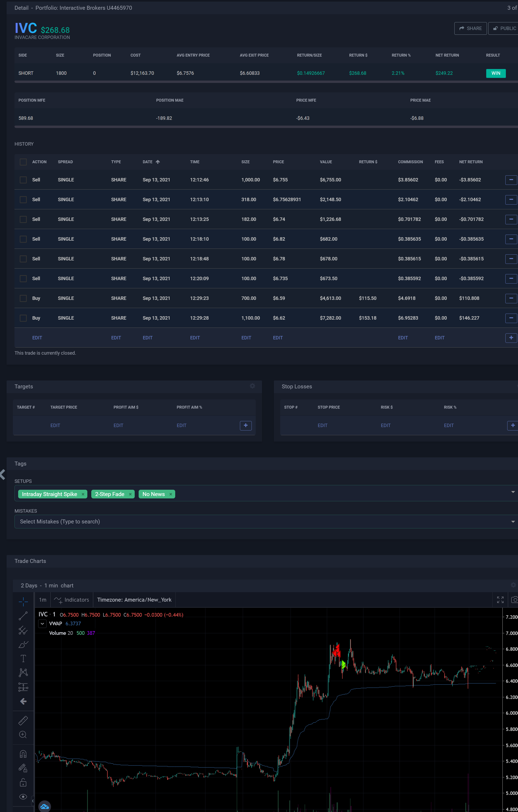This screenshot has width=518, height=812.
Task: Toggle the eye hide drawings icon
Action: tap(23, 796)
